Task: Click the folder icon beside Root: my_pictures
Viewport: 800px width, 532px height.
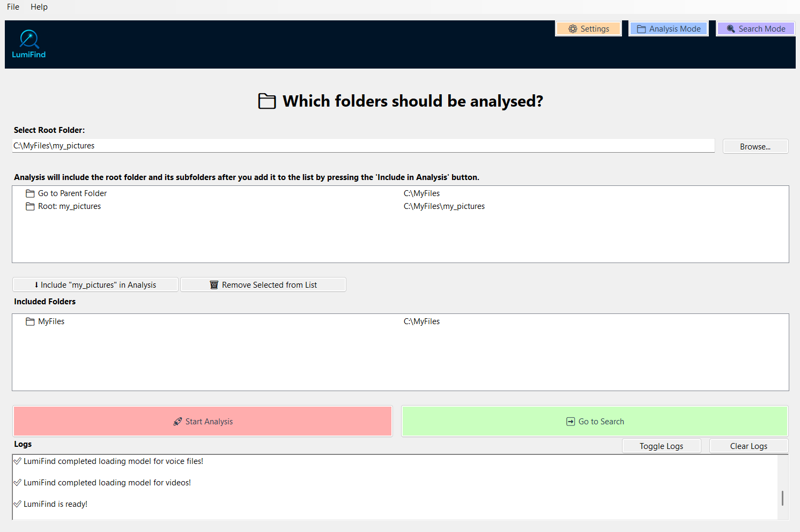Action: point(31,206)
